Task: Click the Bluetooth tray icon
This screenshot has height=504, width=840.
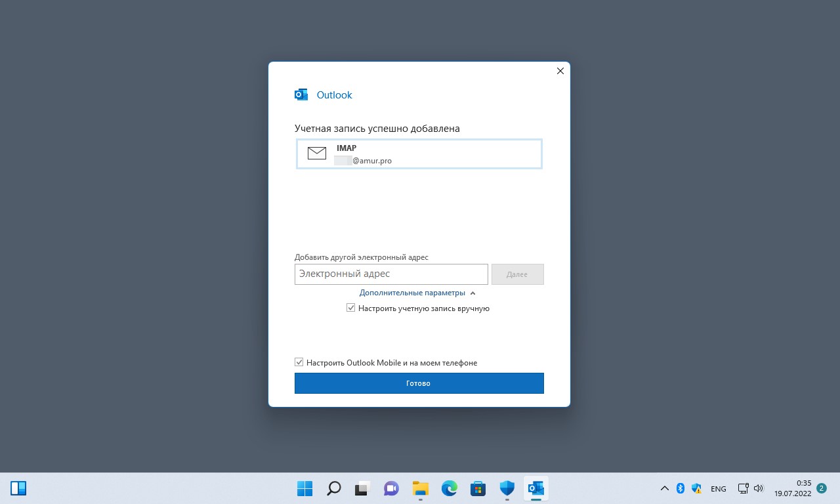Action: coord(681,488)
